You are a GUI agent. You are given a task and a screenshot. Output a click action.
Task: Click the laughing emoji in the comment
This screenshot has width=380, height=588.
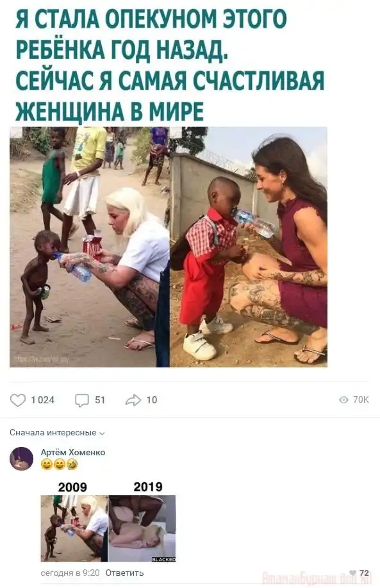coord(72,465)
